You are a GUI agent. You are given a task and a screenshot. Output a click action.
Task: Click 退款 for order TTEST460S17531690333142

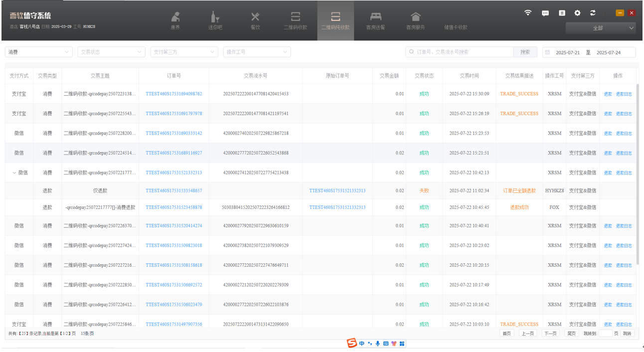pos(608,134)
